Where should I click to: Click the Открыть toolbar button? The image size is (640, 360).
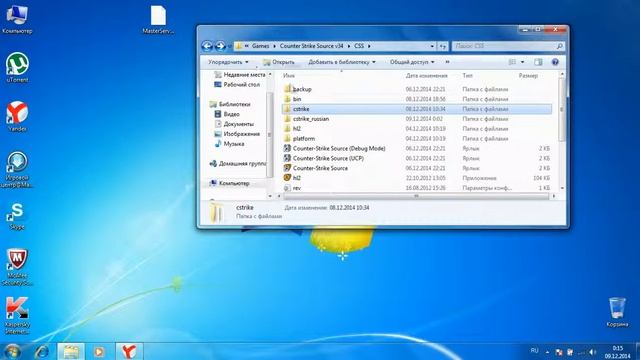(x=279, y=62)
